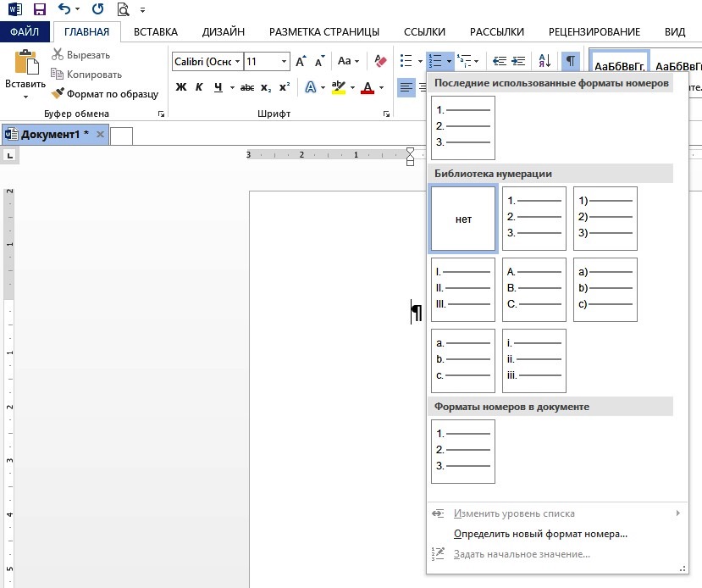Align text left

406,87
